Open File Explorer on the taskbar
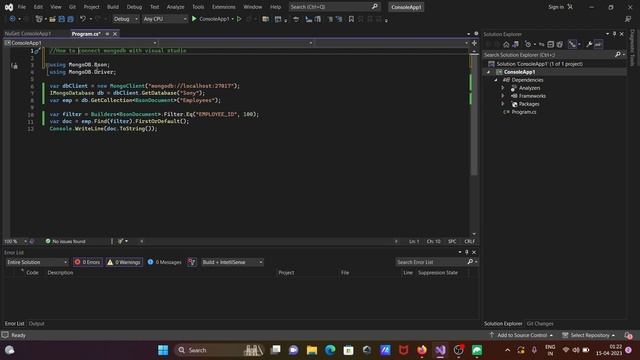Image resolution: width=640 pixels, height=360 pixels. click(x=312, y=350)
